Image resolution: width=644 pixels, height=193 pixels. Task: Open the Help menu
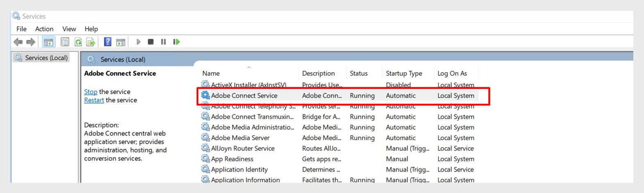click(x=91, y=29)
